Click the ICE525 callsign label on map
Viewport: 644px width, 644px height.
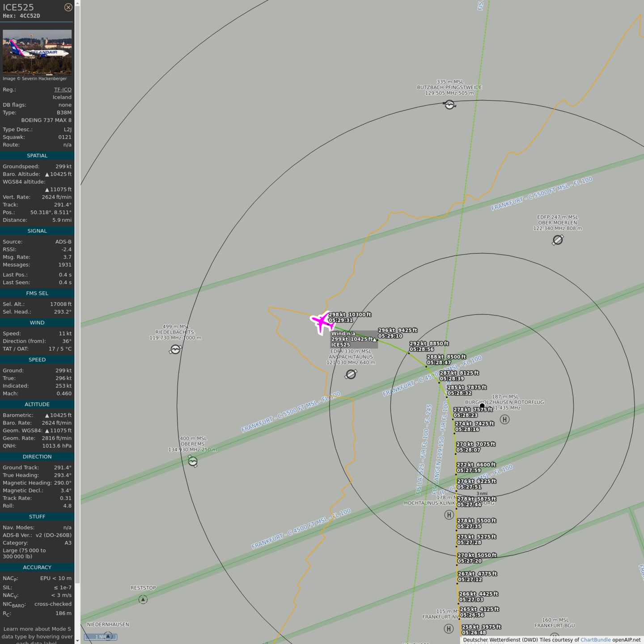[340, 345]
